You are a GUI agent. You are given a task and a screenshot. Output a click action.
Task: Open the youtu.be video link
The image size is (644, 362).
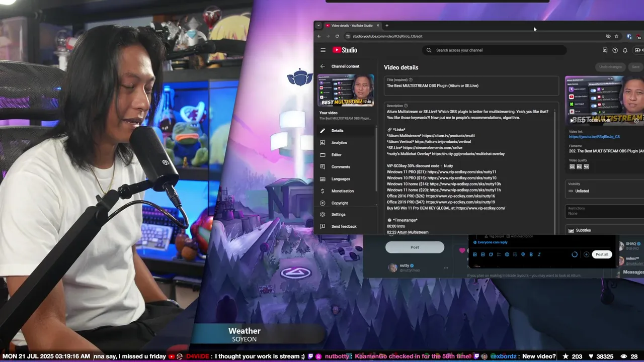[x=594, y=137]
